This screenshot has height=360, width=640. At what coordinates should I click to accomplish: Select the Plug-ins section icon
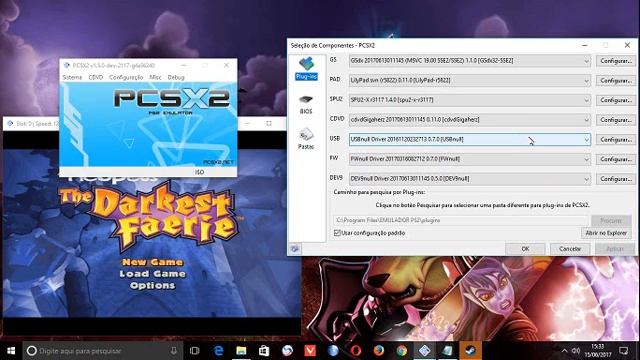[306, 68]
